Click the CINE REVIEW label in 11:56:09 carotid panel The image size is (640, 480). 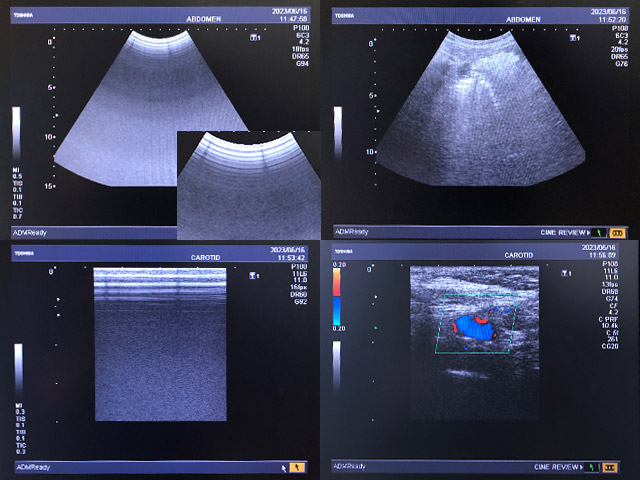coord(558,467)
